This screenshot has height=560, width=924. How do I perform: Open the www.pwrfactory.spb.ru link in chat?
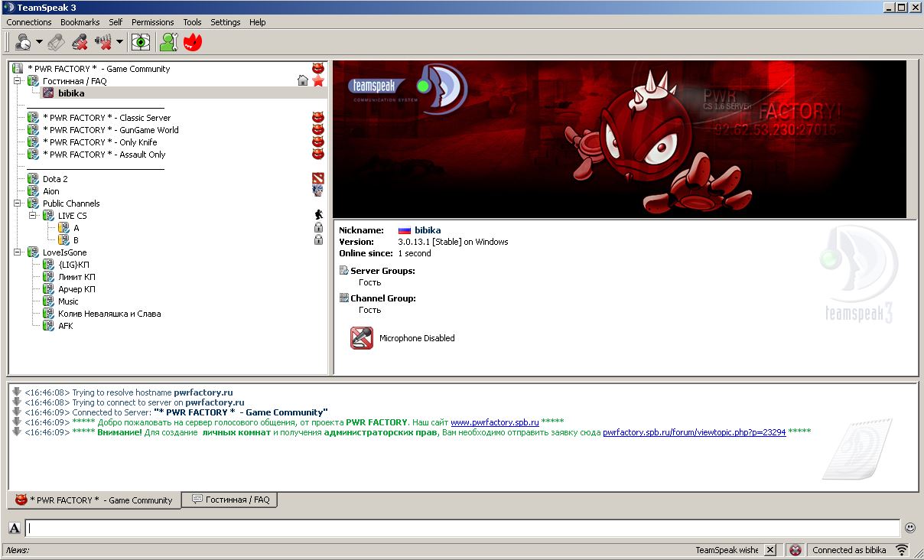pyautogui.click(x=494, y=422)
